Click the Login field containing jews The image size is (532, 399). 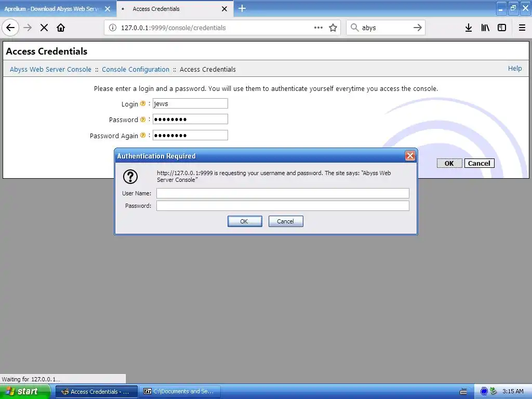[190, 103]
